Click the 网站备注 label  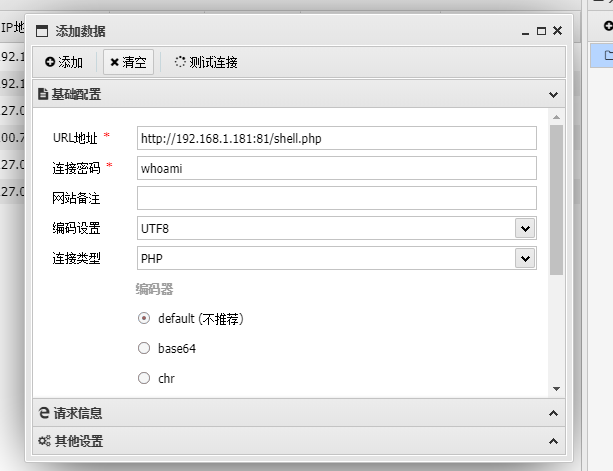click(x=77, y=198)
